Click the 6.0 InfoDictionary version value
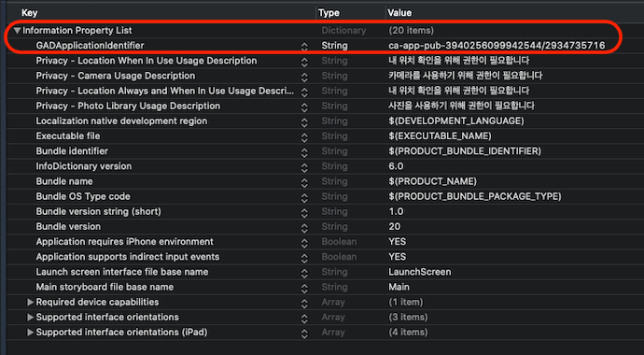The image size is (644, 355). click(x=396, y=166)
